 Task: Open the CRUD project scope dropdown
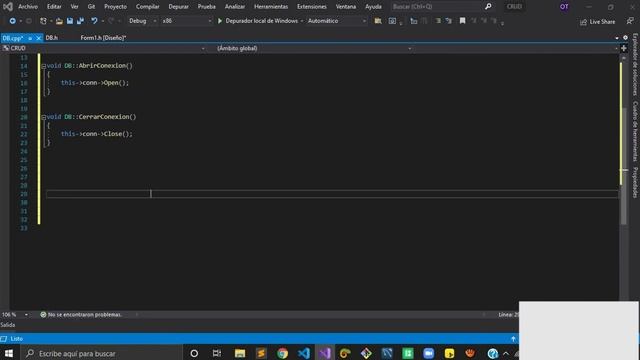click(x=104, y=48)
